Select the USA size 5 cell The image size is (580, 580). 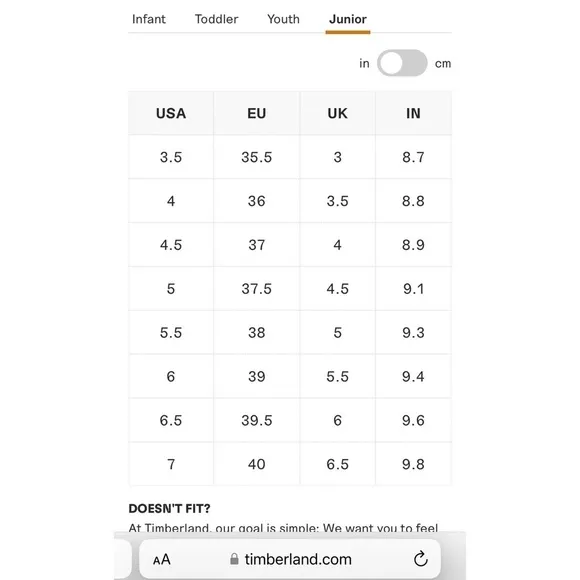(x=171, y=289)
